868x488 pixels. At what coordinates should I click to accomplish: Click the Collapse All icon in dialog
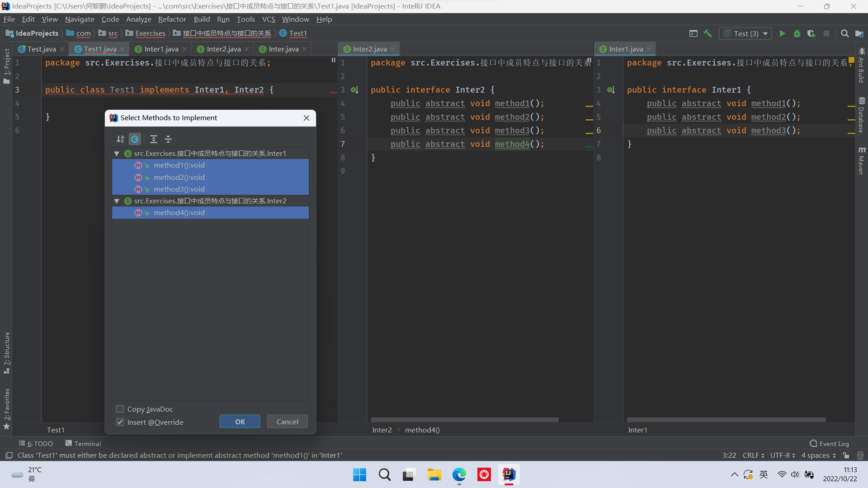(x=168, y=139)
